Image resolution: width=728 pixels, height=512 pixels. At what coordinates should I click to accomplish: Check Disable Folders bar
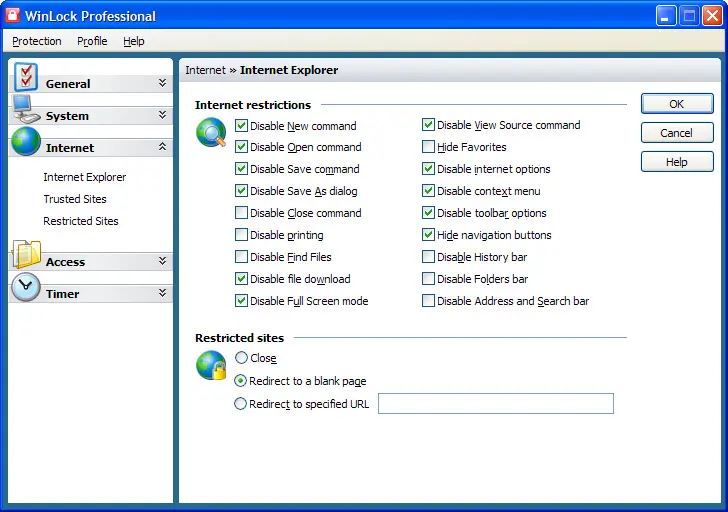pos(428,279)
